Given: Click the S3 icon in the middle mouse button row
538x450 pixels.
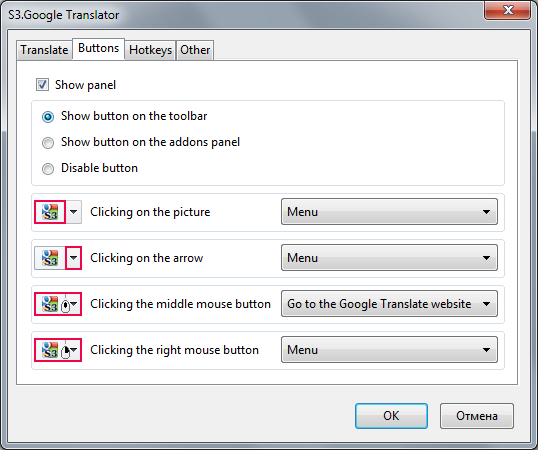Looking at the screenshot, I should tap(50, 304).
